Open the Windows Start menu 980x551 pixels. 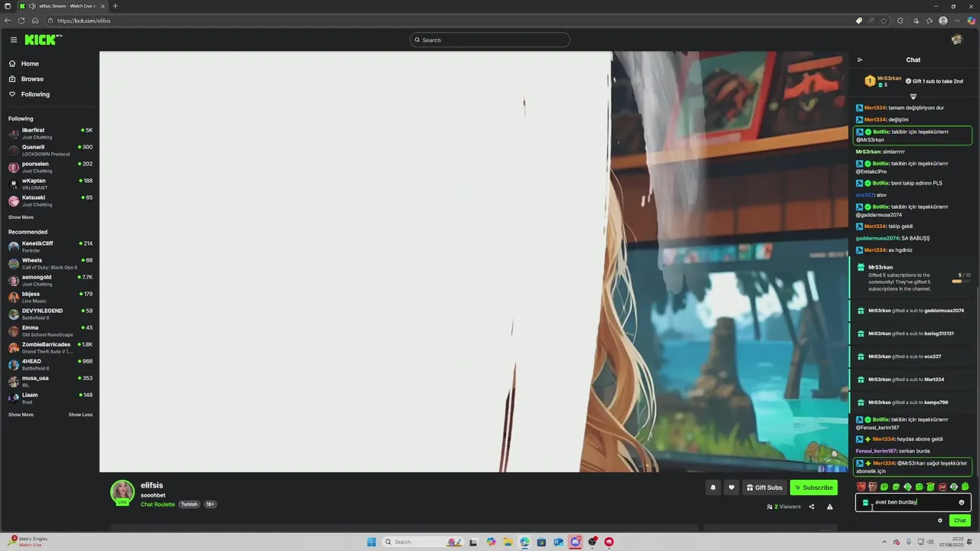(371, 542)
